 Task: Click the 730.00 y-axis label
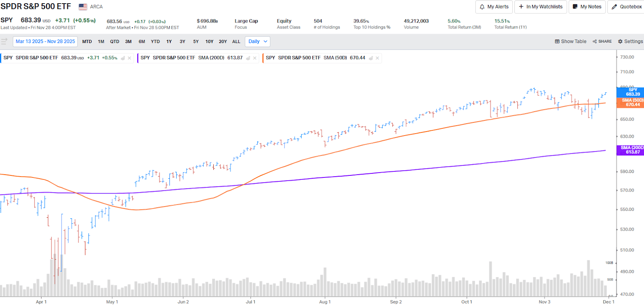[627, 57]
